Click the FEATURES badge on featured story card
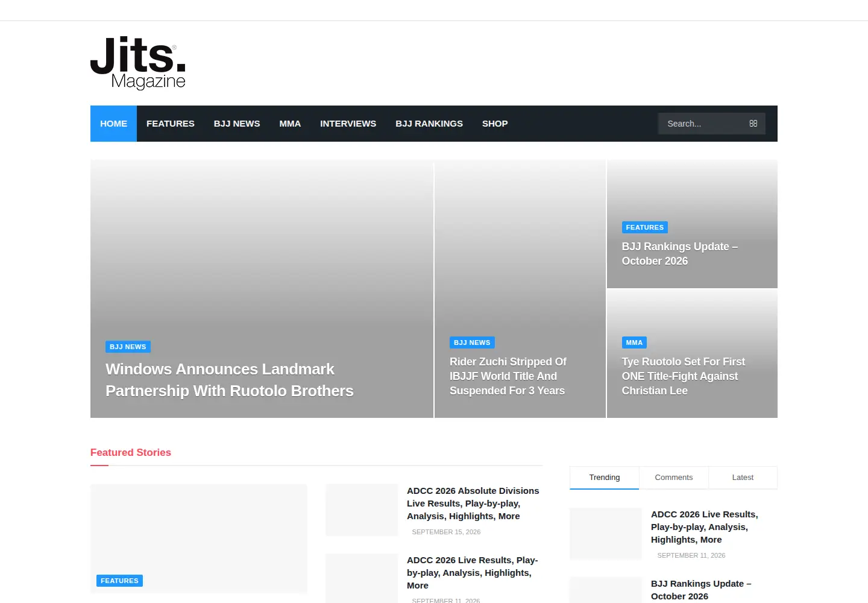Screen dimensions: 868x603 click(119, 581)
